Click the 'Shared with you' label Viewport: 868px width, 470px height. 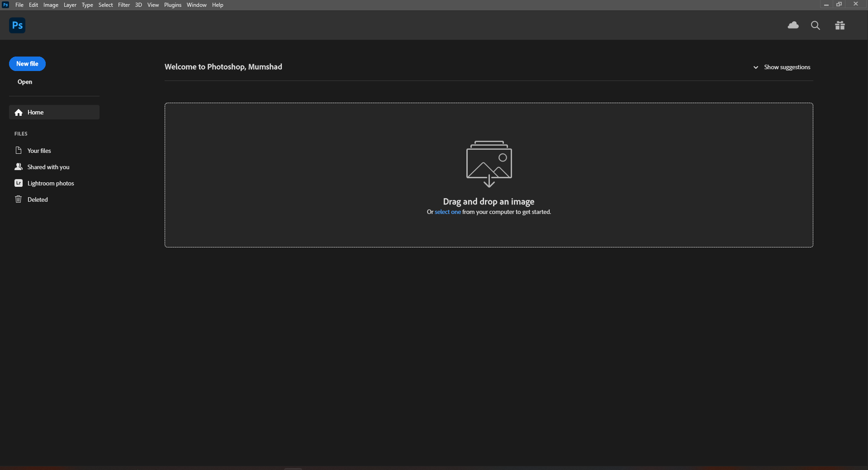tap(48, 167)
